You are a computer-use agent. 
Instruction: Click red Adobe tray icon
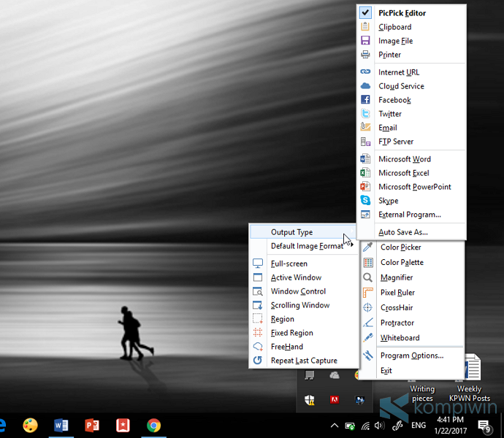click(x=335, y=400)
